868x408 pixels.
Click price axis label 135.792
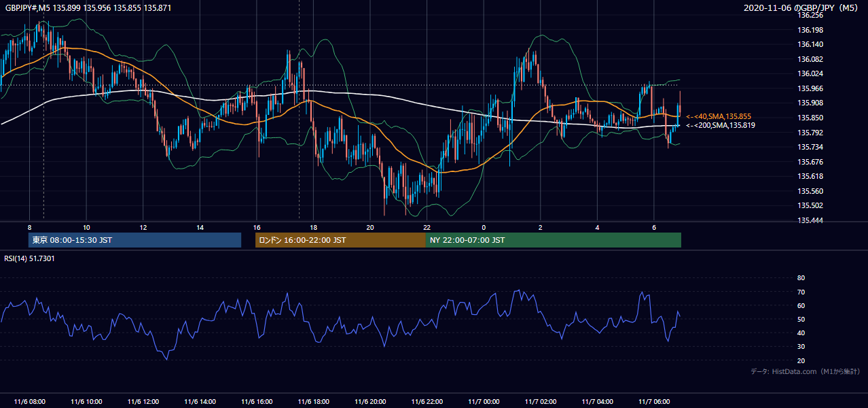(810, 133)
